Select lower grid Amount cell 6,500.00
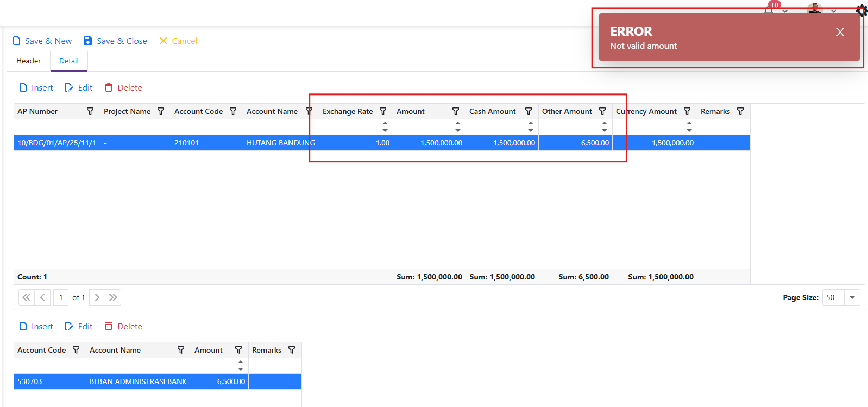Viewport: 868px width, 407px height. click(220, 381)
